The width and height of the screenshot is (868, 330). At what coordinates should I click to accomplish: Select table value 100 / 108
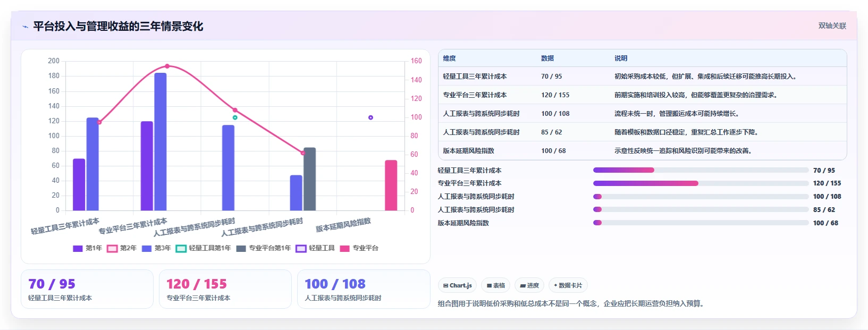pyautogui.click(x=555, y=114)
